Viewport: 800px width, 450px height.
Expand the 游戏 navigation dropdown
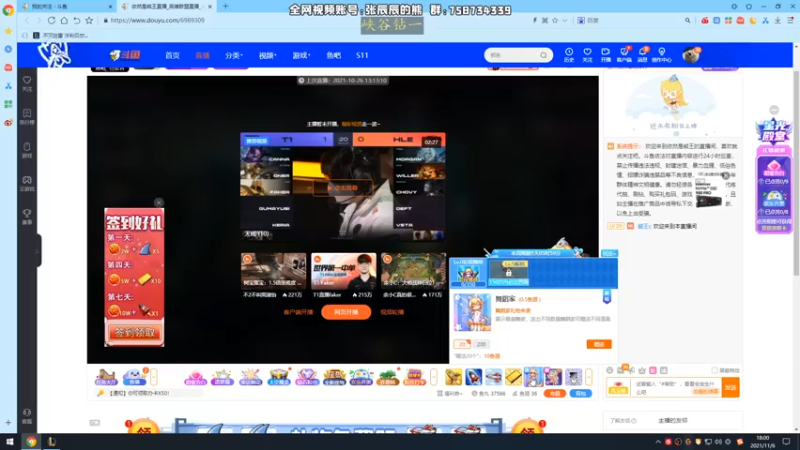[x=301, y=55]
